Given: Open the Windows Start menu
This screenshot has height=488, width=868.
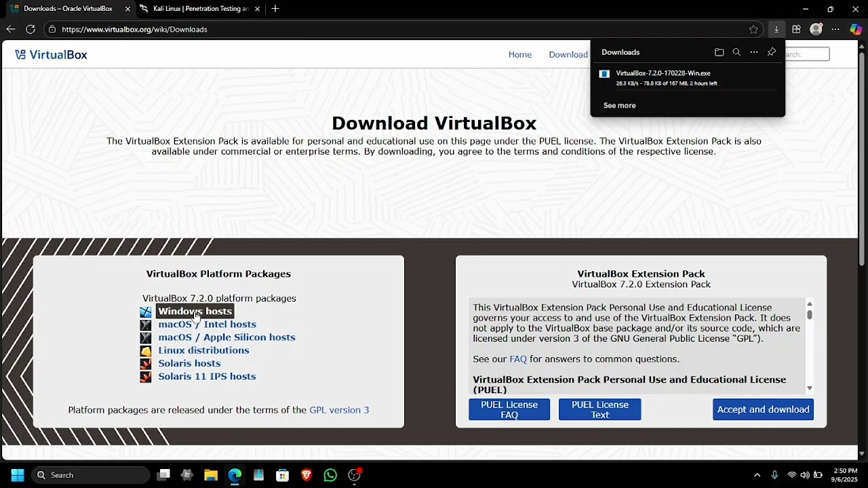Looking at the screenshot, I should pyautogui.click(x=18, y=475).
